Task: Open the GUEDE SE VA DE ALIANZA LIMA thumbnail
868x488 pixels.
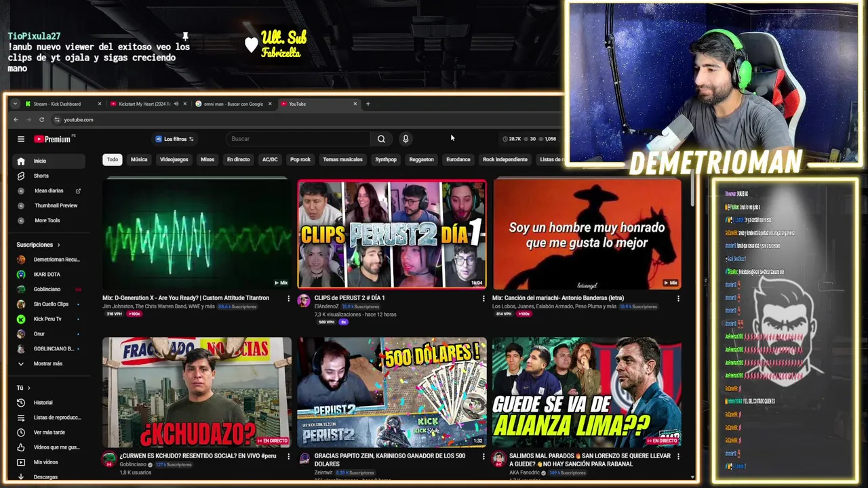Action: coord(587,392)
